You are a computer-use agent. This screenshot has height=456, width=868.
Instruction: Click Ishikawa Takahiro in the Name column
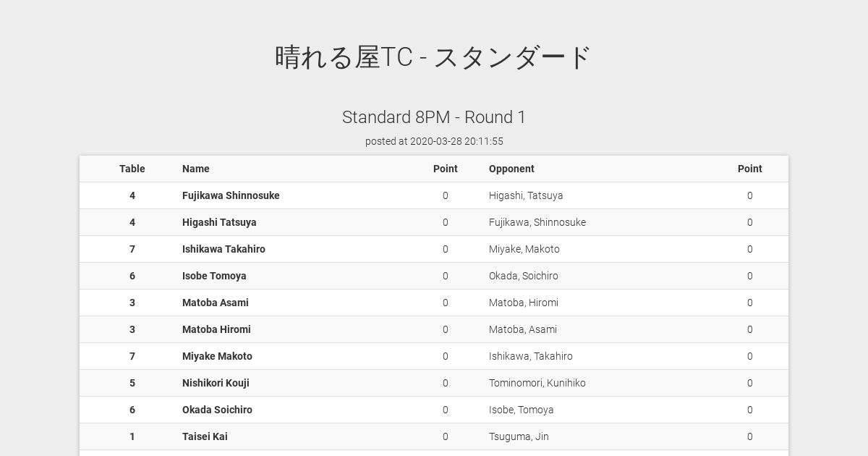224,249
